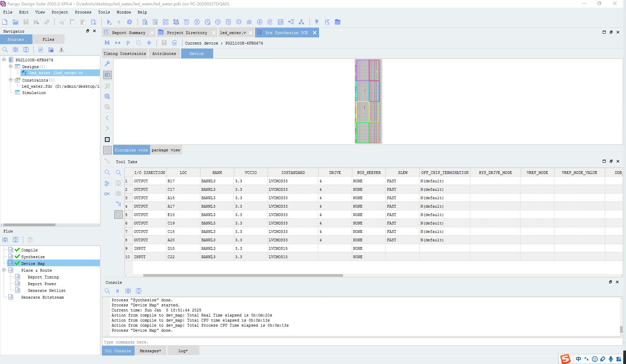The image size is (626, 364).
Task: Click the download configuration icon in toolbar
Action: pyautogui.click(x=260, y=22)
